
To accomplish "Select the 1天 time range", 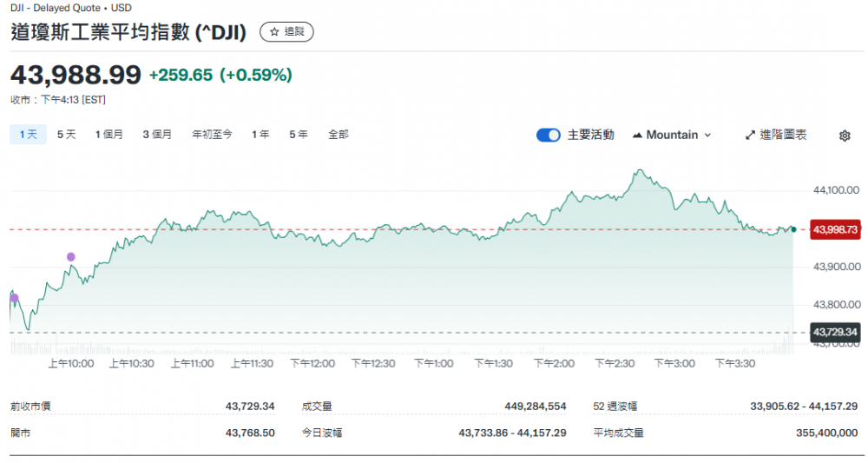I will [x=27, y=135].
